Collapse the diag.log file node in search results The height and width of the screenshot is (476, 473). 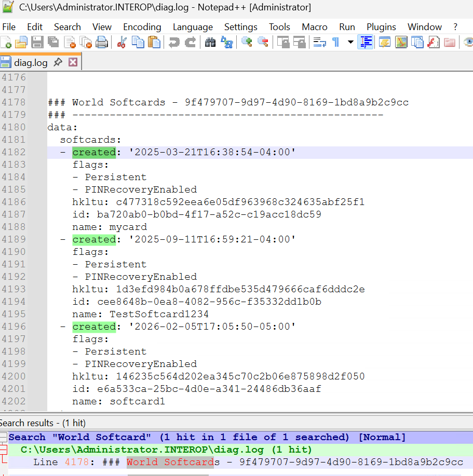(3, 450)
